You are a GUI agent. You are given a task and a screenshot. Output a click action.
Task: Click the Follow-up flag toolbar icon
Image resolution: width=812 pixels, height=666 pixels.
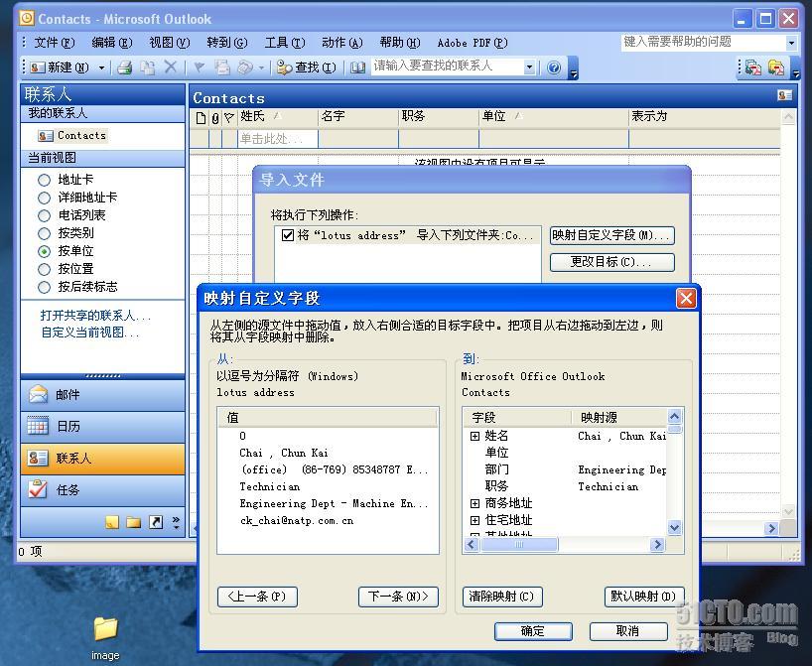click(199, 67)
